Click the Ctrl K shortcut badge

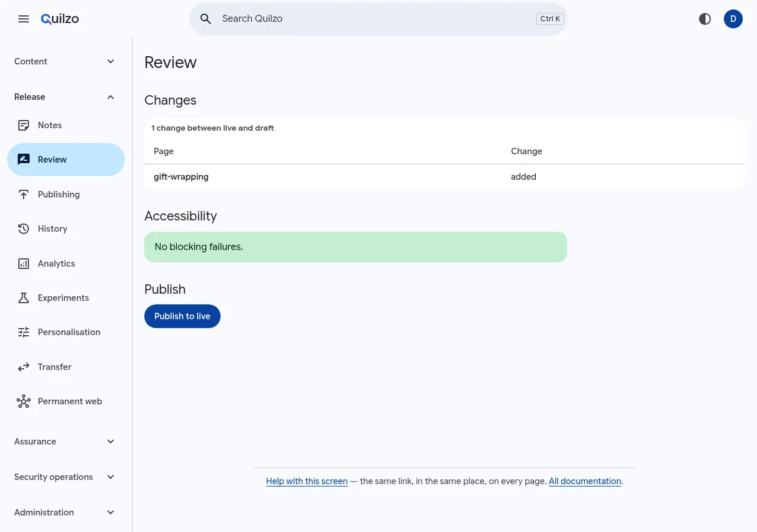pyautogui.click(x=550, y=19)
